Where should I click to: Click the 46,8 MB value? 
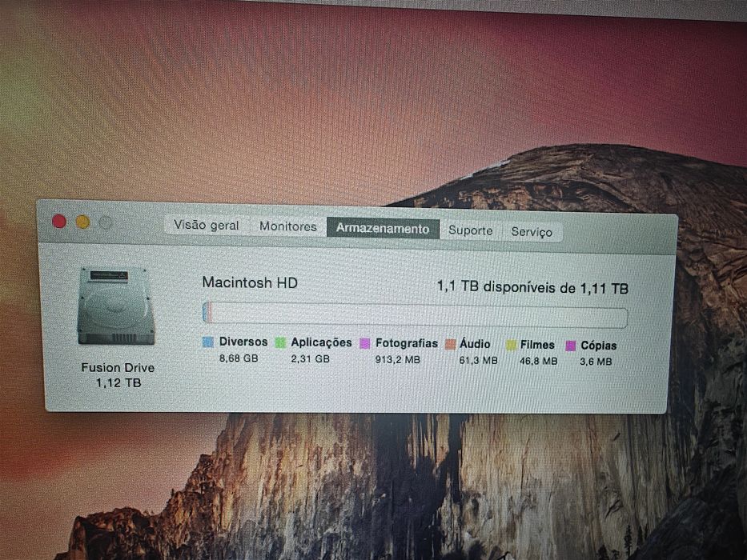[538, 361]
